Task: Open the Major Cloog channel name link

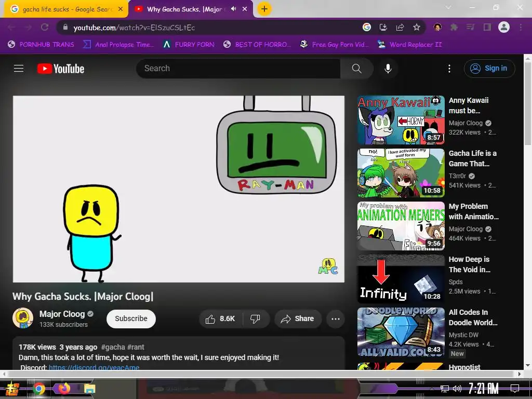Action: tap(62, 314)
